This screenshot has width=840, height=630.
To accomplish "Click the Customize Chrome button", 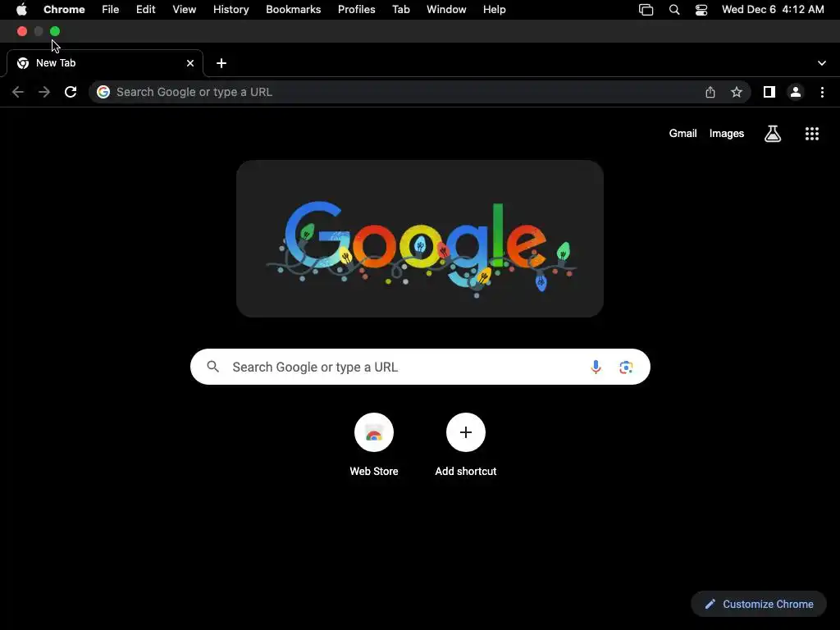I will (759, 605).
